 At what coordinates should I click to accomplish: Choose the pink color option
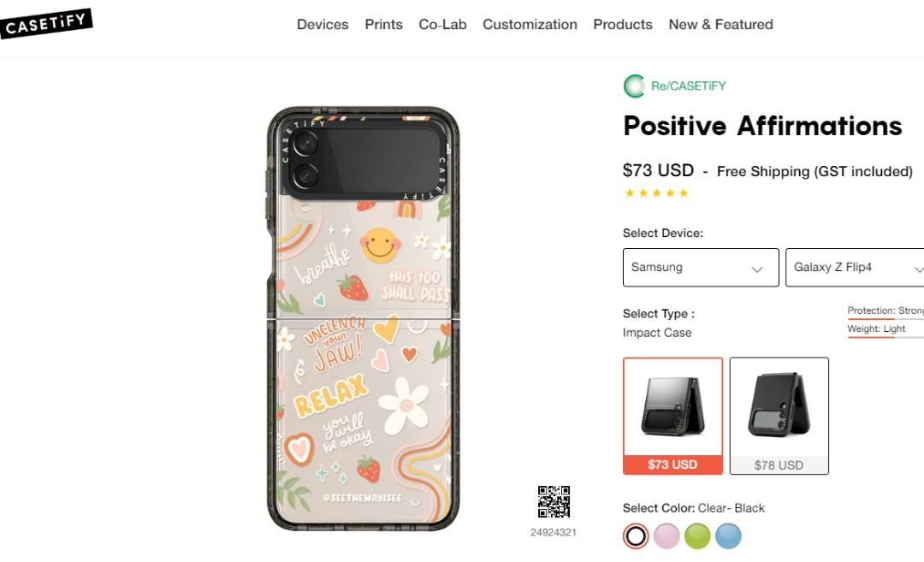coord(666,536)
